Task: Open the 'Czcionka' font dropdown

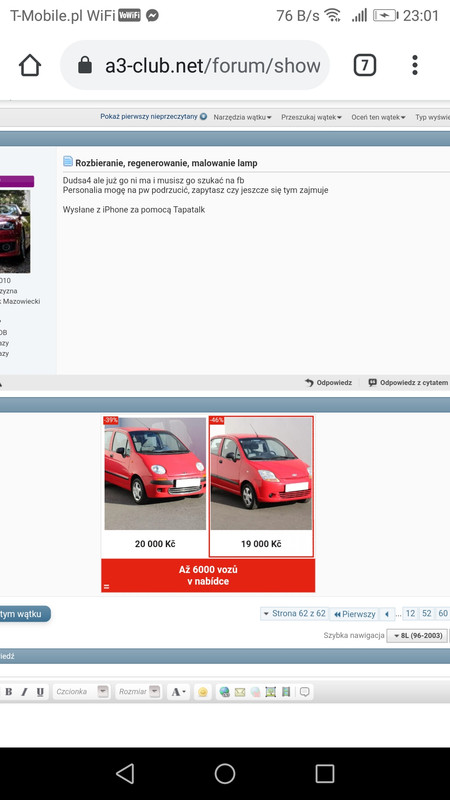Action: [81, 692]
